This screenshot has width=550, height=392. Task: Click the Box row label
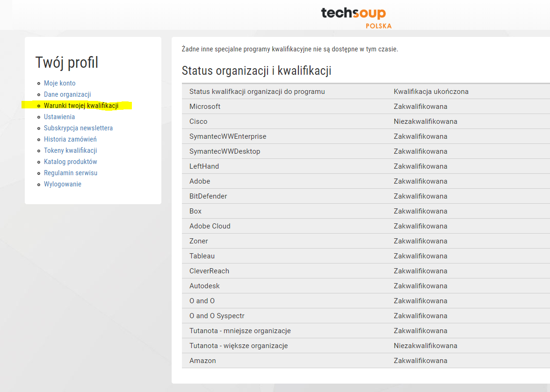pos(195,211)
